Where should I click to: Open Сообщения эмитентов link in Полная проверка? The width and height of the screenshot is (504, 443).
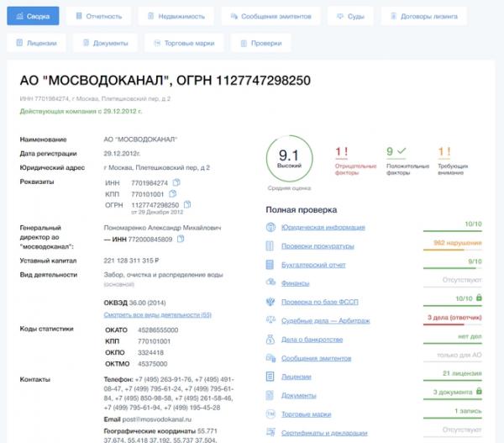[317, 358]
